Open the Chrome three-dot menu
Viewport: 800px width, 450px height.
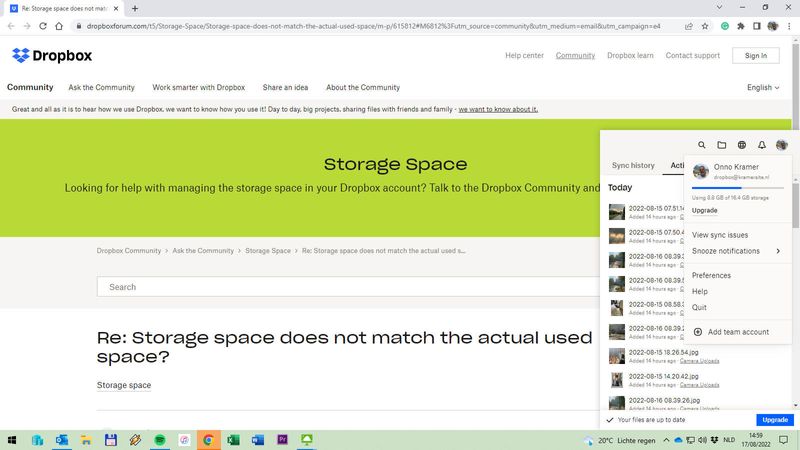pos(789,26)
